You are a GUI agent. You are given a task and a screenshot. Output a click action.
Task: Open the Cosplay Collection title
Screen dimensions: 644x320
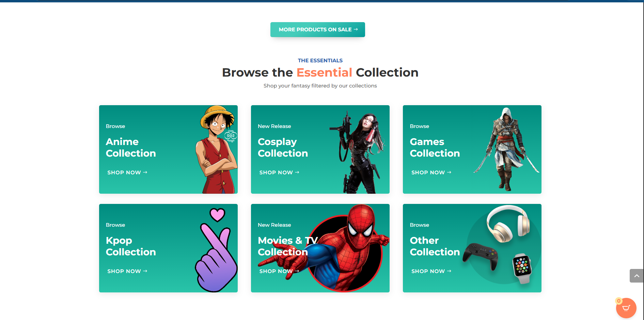pos(283,147)
